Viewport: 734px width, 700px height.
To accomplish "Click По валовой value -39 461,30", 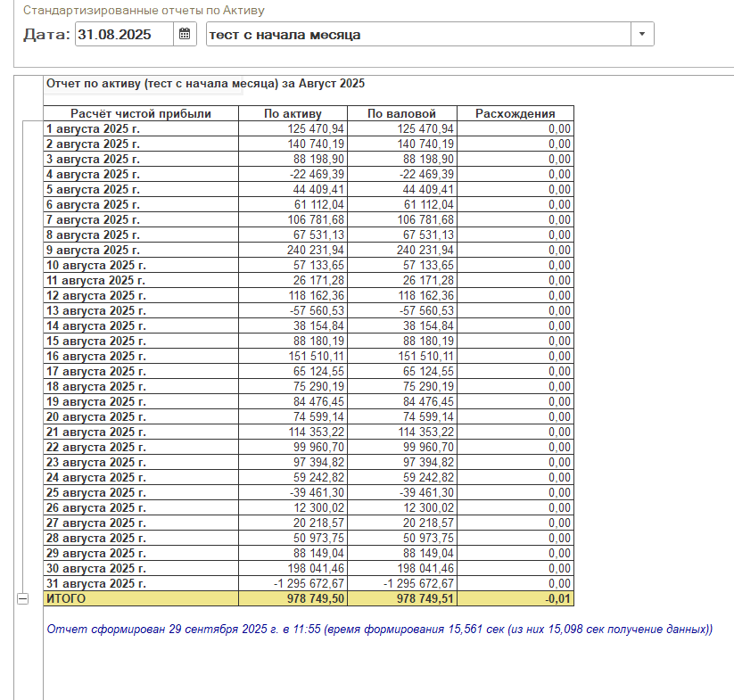I will [402, 493].
